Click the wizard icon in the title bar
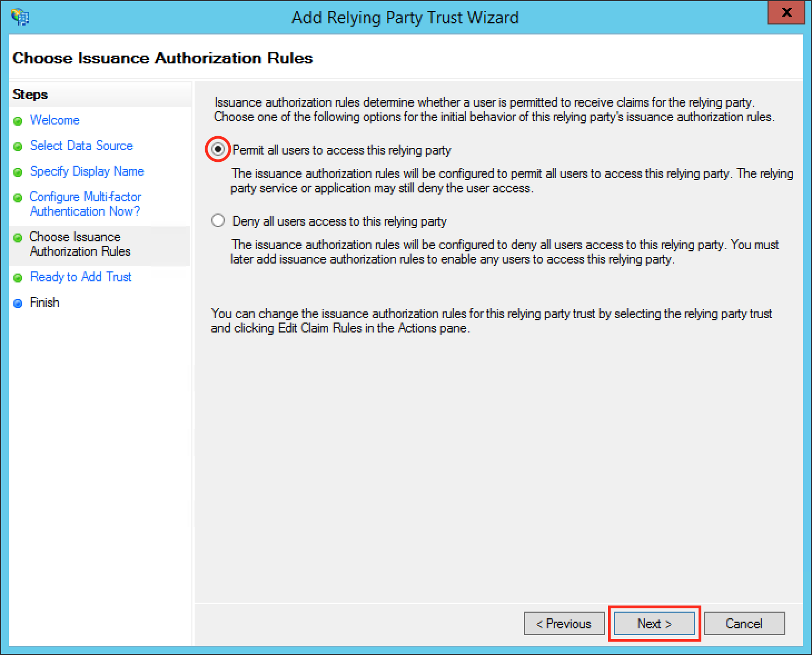Image resolution: width=812 pixels, height=655 pixels. (20, 17)
